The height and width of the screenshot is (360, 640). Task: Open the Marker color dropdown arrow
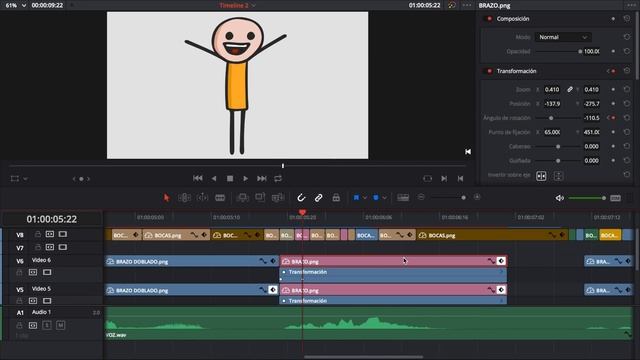click(384, 198)
